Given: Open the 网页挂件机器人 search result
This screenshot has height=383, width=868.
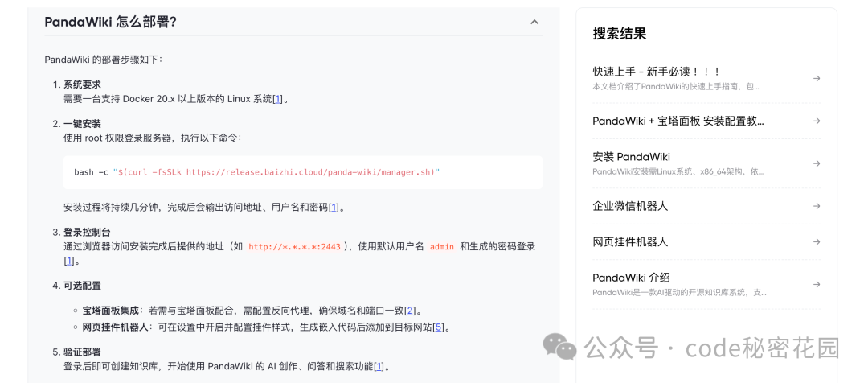Looking at the screenshot, I should (706, 241).
